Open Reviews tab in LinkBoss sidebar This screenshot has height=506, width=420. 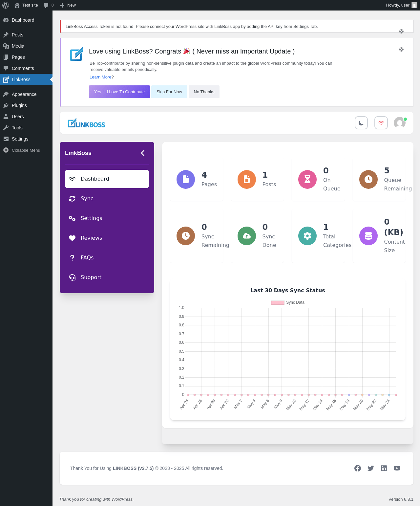[x=107, y=238]
